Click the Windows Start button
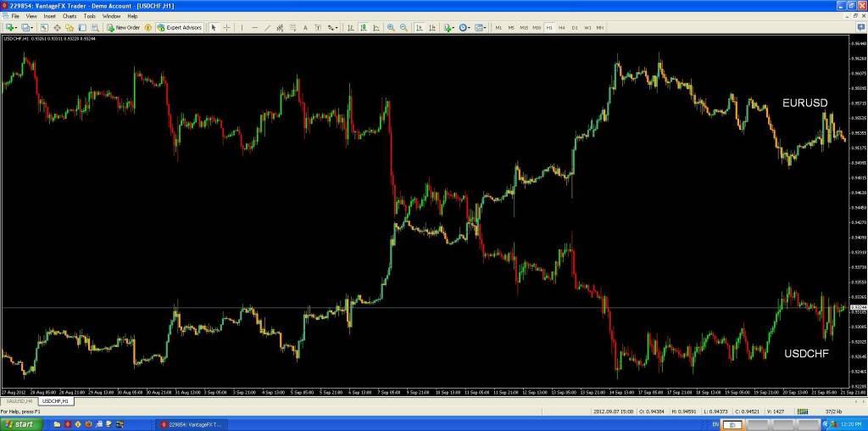This screenshot has height=431, width=868. (x=21, y=423)
